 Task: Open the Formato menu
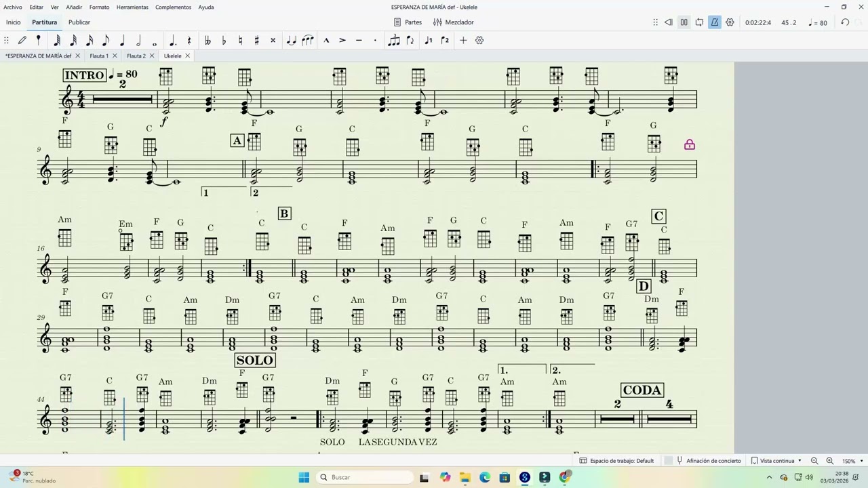(99, 7)
